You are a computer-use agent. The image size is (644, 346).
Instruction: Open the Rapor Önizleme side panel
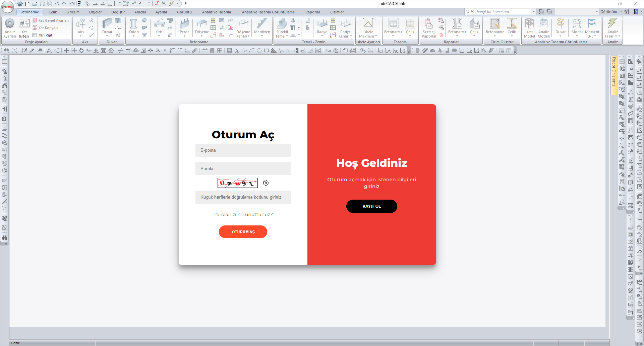613,72
